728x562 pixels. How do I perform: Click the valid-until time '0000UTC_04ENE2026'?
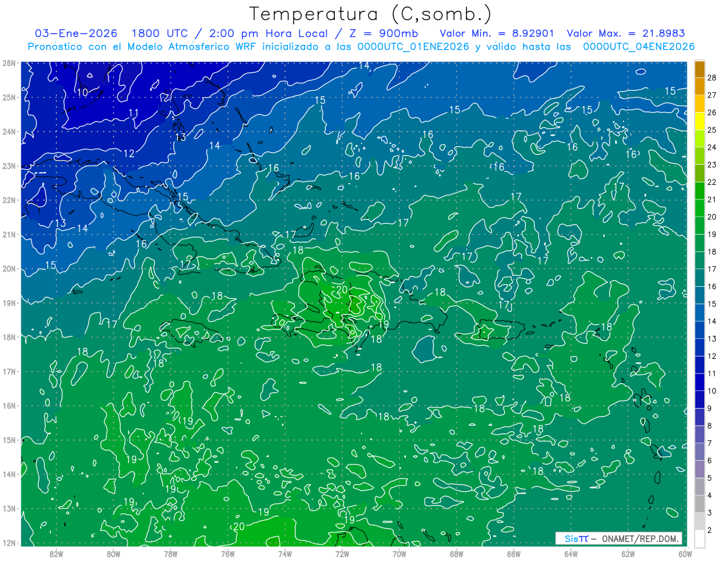(638, 47)
